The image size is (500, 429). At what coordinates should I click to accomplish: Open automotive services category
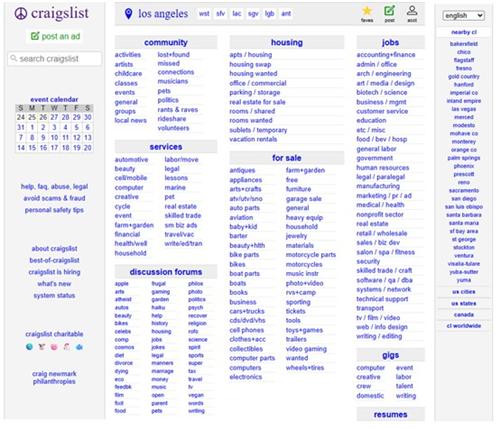(x=131, y=160)
